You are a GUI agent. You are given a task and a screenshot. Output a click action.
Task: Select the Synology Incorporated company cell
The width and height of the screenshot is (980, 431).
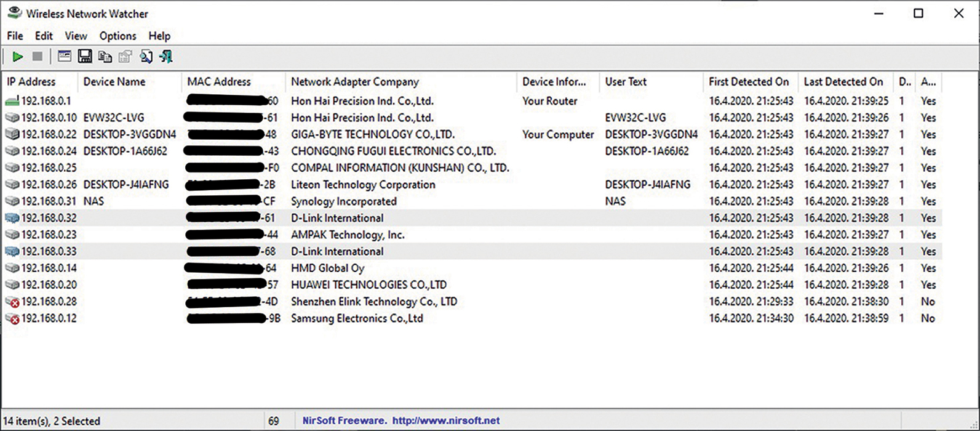point(343,201)
